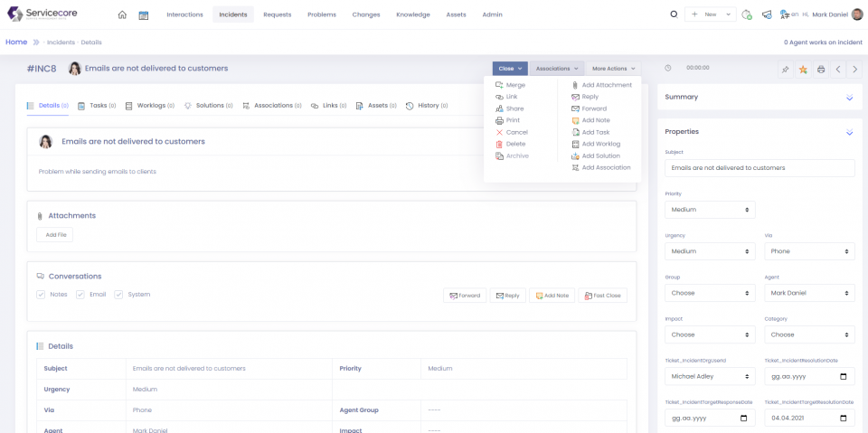Screen dimensions: 868x433
Task: Toggle the System conversation checkbox
Action: pyautogui.click(x=118, y=295)
